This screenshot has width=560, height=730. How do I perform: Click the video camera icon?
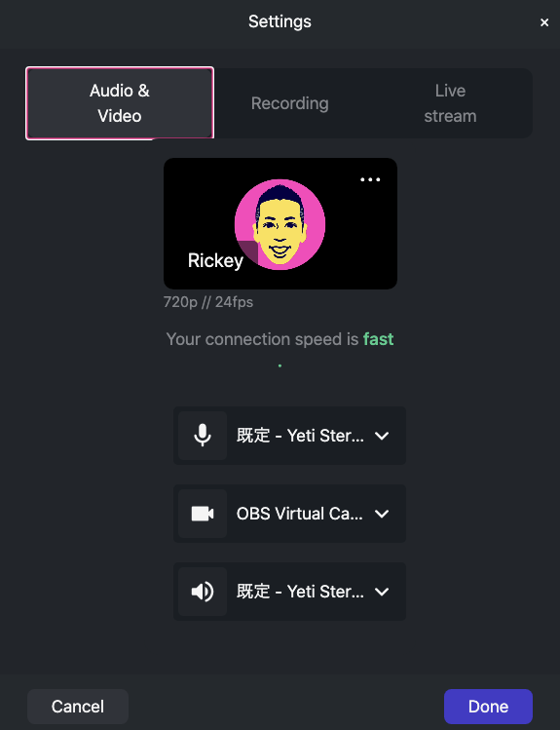click(x=203, y=514)
